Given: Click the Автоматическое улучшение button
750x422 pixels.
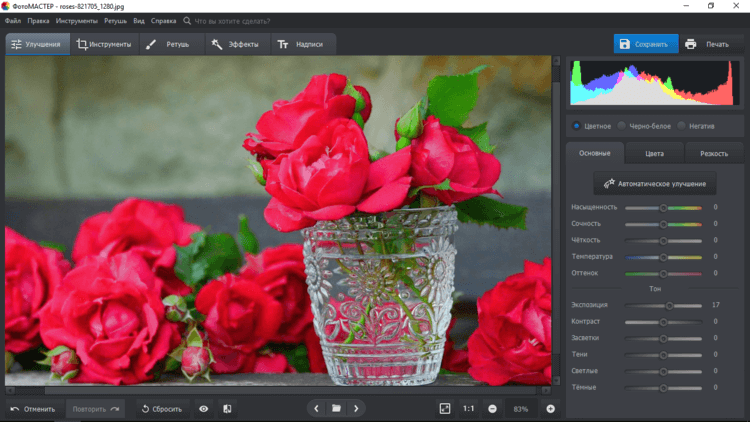Looking at the screenshot, I should [x=654, y=184].
